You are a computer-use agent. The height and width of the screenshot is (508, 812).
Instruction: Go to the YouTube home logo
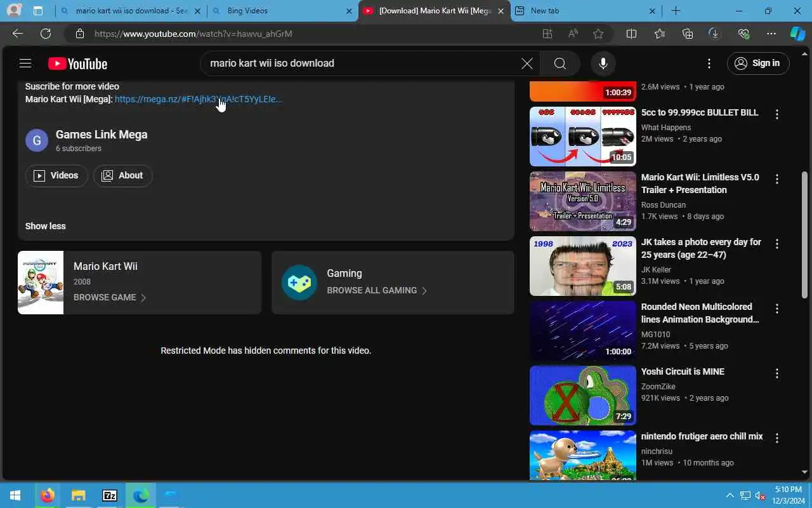(77, 63)
